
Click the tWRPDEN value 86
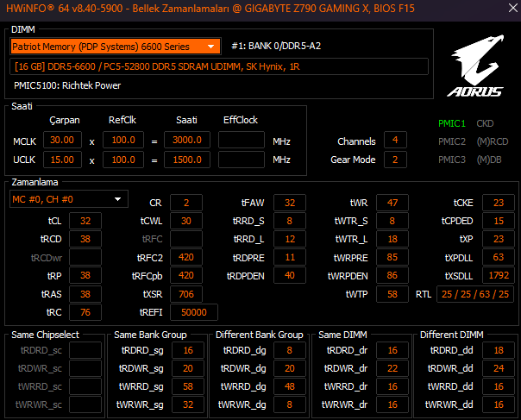[392, 275]
